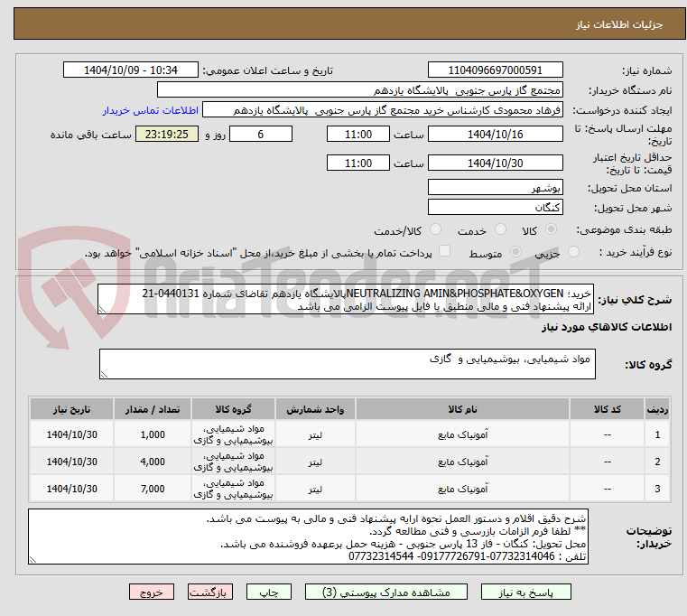Screen dimensions: 687x616
Task: Click the شرح کلی نیاز text area
Action: click(346, 299)
